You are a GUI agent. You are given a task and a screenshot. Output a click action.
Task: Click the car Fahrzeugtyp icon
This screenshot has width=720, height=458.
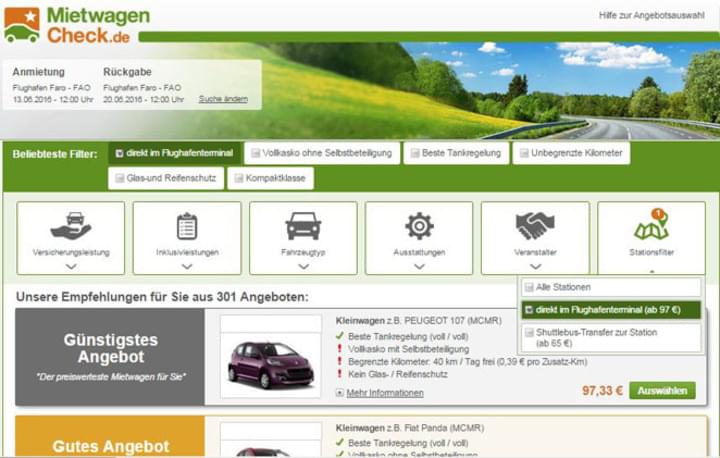tap(303, 226)
